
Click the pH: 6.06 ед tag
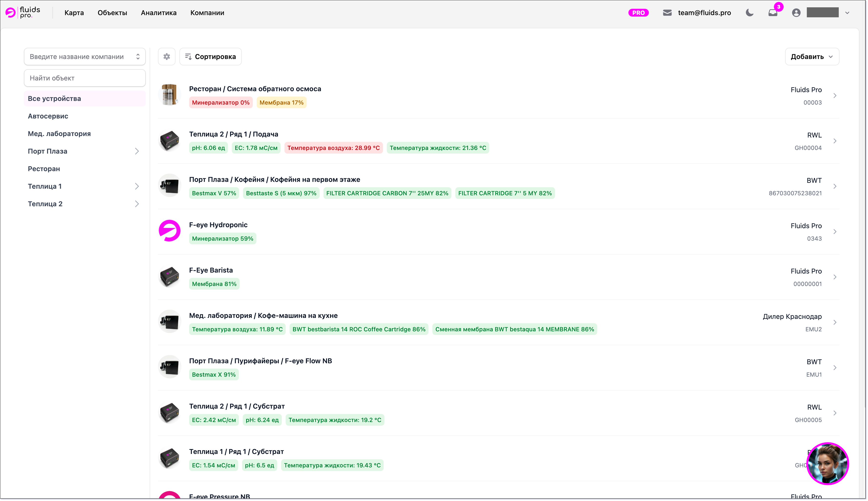pos(208,148)
